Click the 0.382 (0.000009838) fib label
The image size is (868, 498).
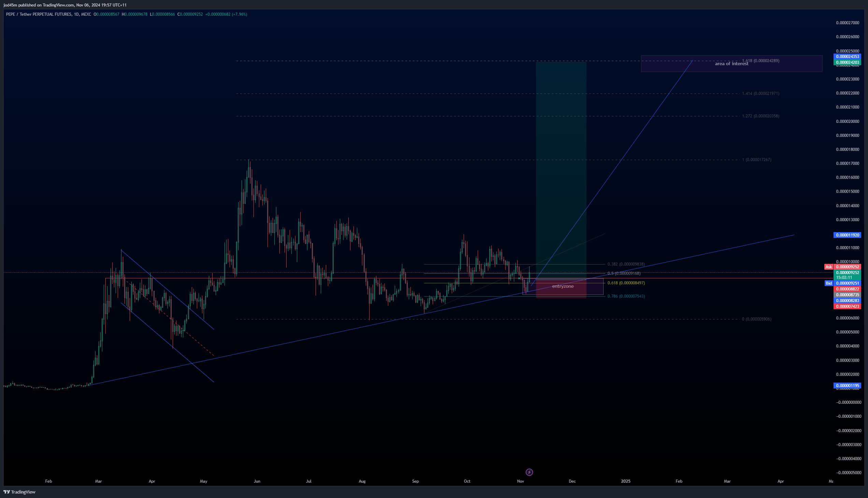pos(626,264)
